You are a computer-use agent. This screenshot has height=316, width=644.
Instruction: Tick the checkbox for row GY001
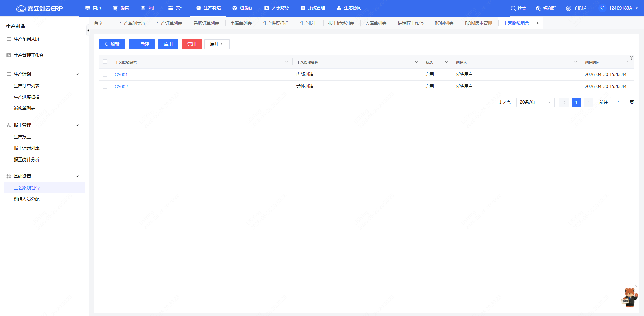(x=105, y=75)
